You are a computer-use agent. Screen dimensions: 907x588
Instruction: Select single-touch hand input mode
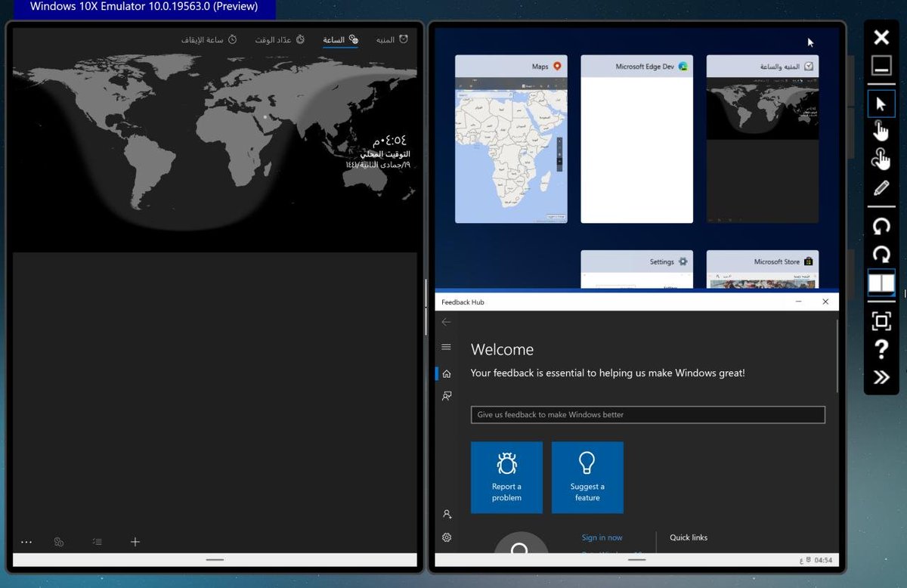click(x=881, y=131)
